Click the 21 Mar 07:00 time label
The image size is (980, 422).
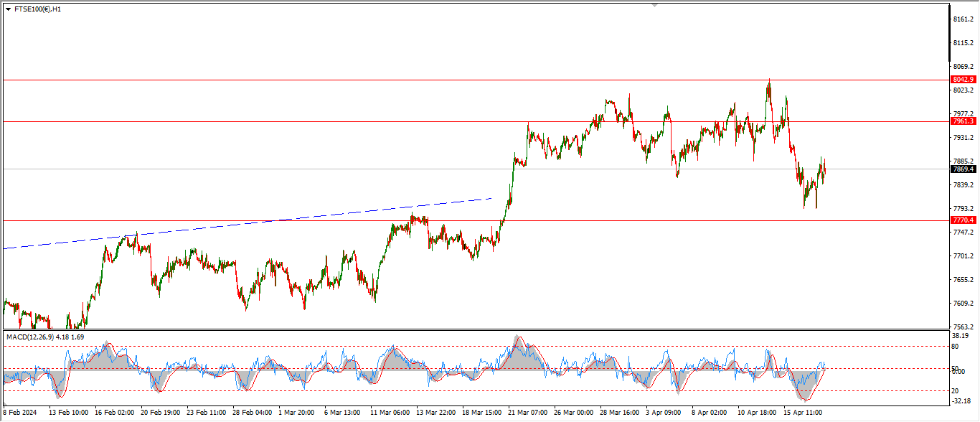click(527, 413)
